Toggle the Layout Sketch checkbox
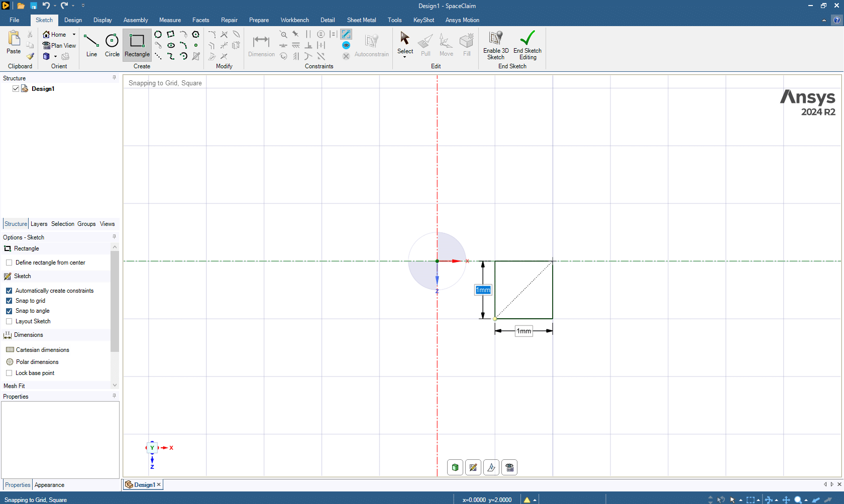The image size is (844, 504). (x=9, y=321)
